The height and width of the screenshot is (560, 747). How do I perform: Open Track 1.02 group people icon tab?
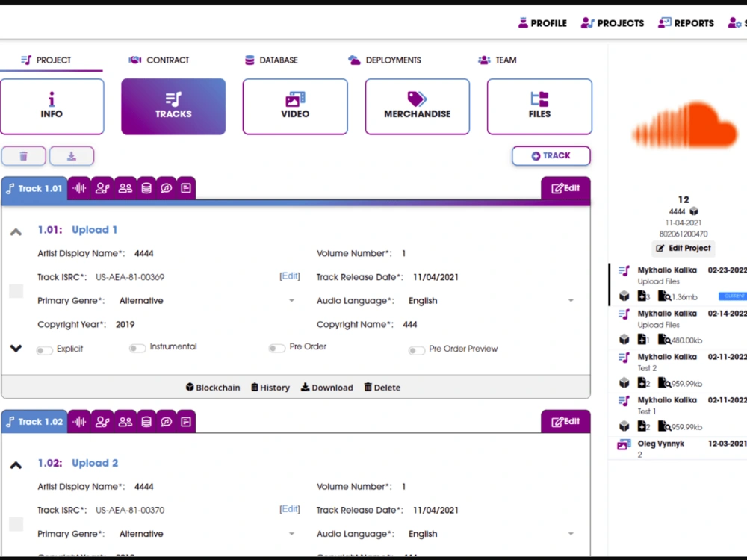125,421
